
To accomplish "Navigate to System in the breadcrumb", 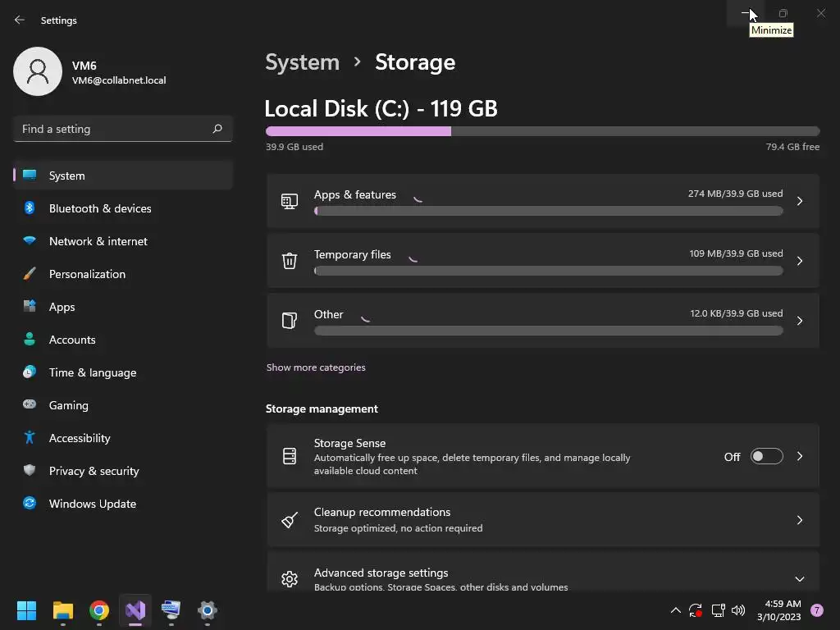I will (302, 62).
